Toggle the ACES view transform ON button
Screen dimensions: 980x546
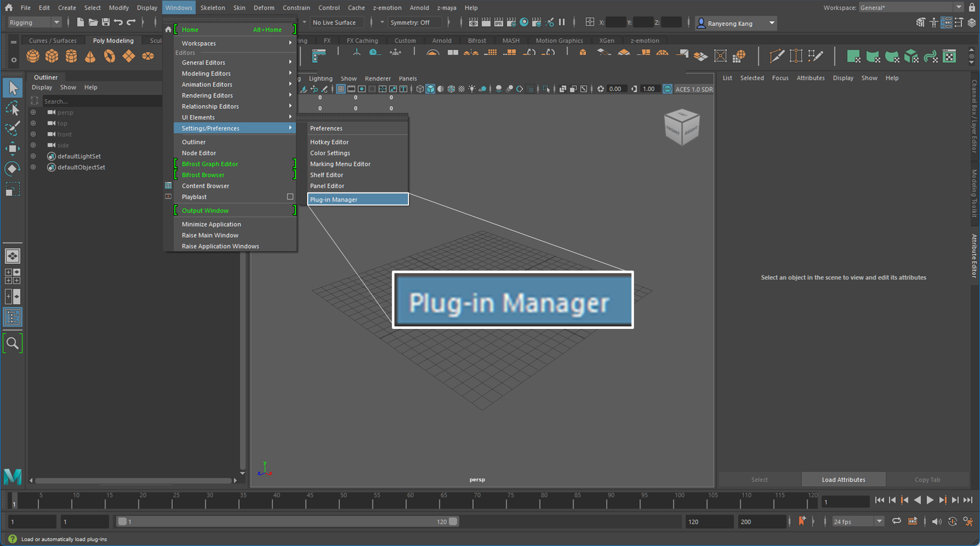point(667,89)
